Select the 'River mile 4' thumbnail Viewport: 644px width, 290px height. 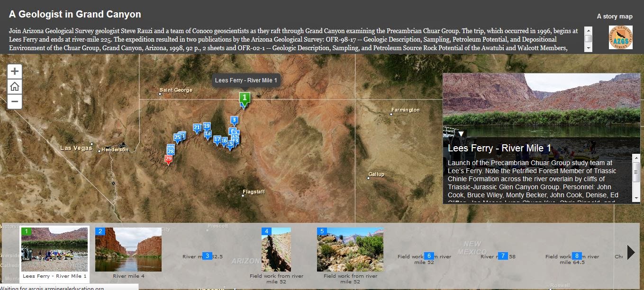(128, 249)
